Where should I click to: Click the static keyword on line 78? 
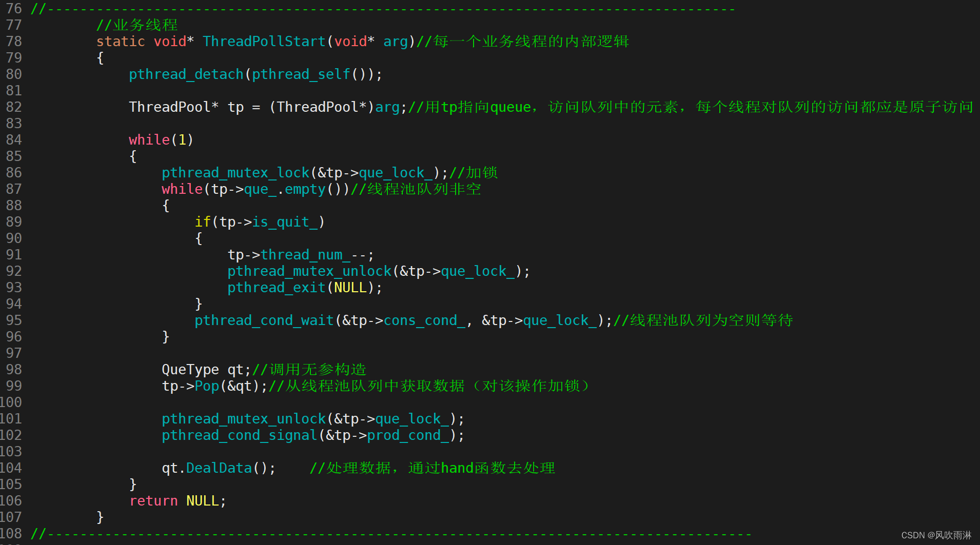coord(121,42)
